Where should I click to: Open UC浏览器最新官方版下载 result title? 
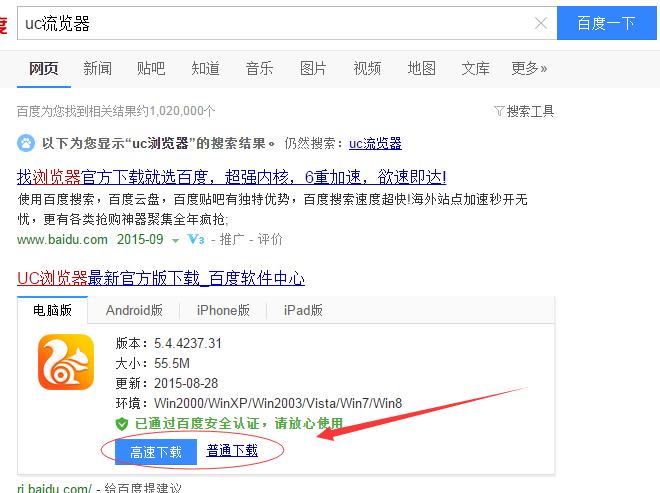tap(161, 278)
